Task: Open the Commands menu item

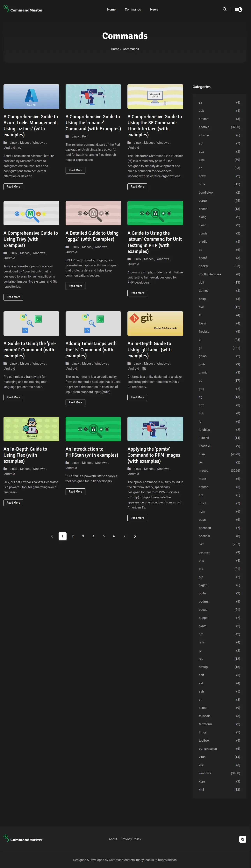Action: pos(133,9)
